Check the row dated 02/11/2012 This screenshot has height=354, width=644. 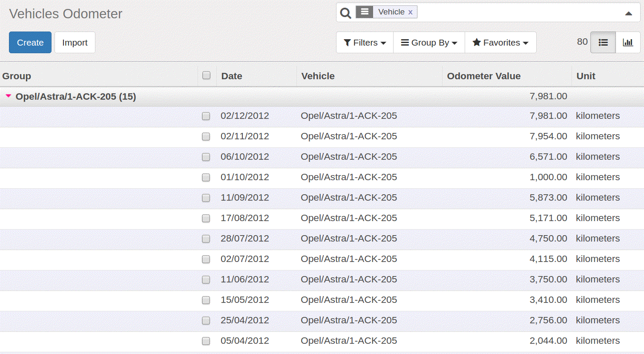click(x=206, y=137)
